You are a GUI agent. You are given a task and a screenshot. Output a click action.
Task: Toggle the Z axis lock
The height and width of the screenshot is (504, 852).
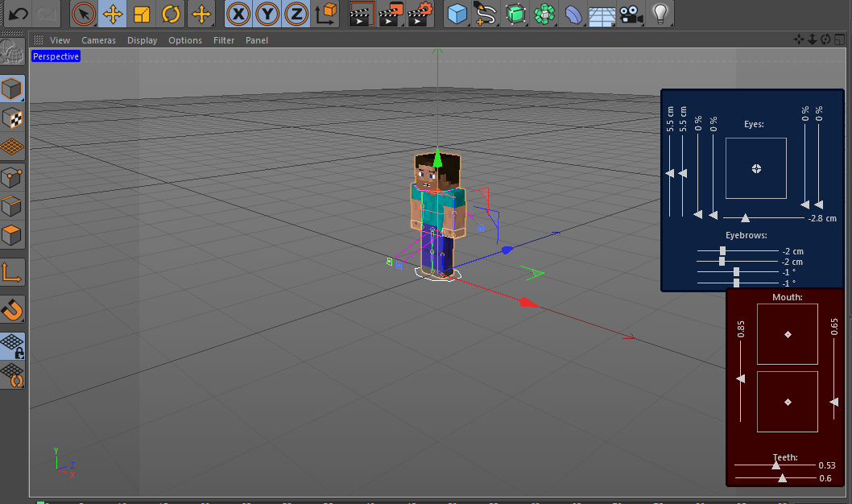(x=296, y=14)
